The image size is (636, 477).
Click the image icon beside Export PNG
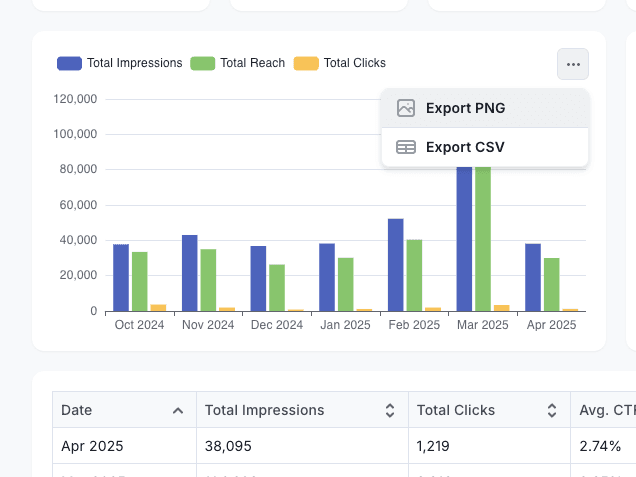pos(406,108)
